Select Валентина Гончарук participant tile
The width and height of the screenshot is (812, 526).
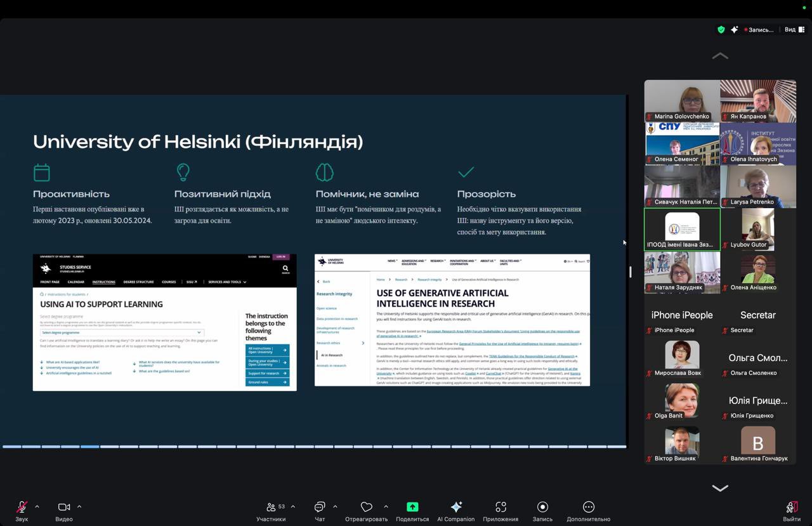point(758,443)
